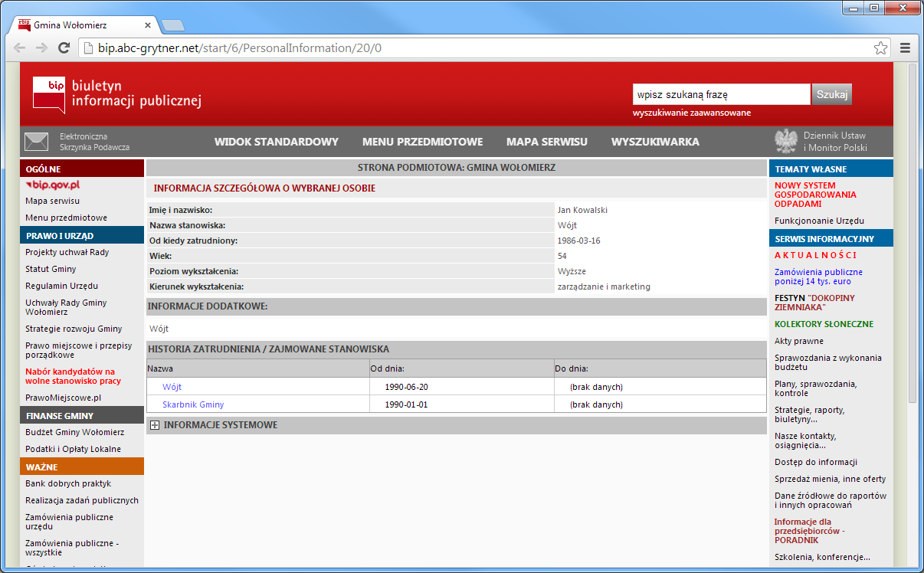Open Regulamin Urzędu
924x573 pixels.
[x=61, y=286]
